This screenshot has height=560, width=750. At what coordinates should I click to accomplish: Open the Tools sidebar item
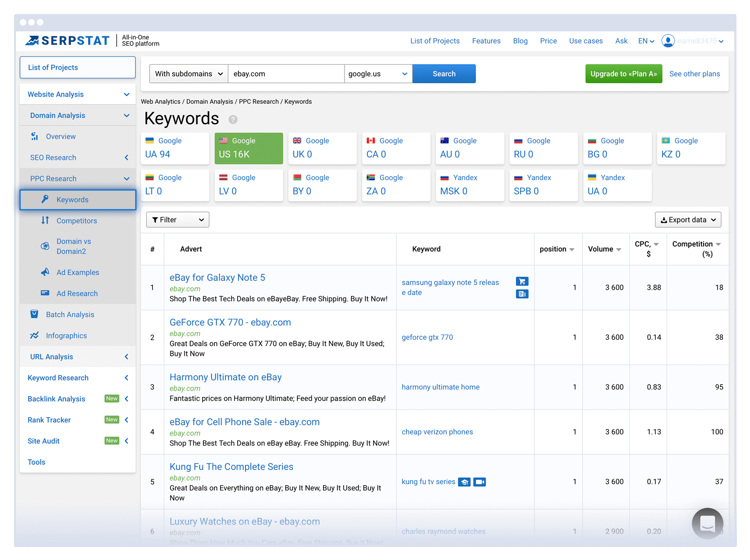point(37,462)
